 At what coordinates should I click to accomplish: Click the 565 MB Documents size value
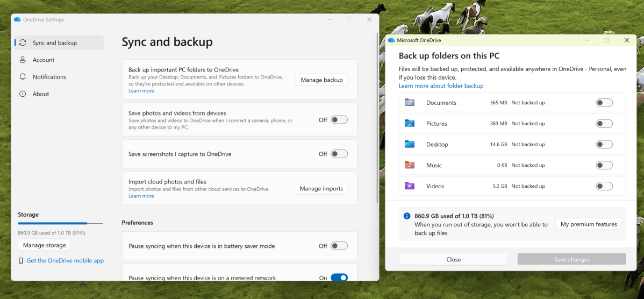tap(499, 103)
